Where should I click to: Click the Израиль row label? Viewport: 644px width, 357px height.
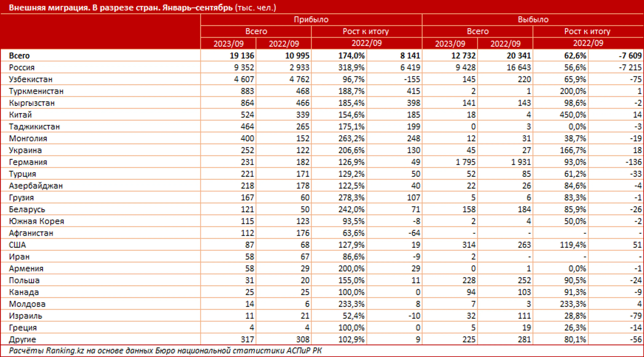point(25,316)
